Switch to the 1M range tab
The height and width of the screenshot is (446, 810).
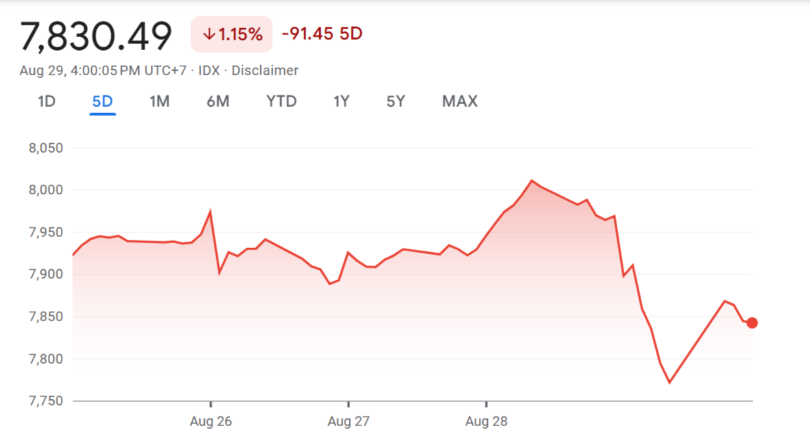tap(159, 101)
